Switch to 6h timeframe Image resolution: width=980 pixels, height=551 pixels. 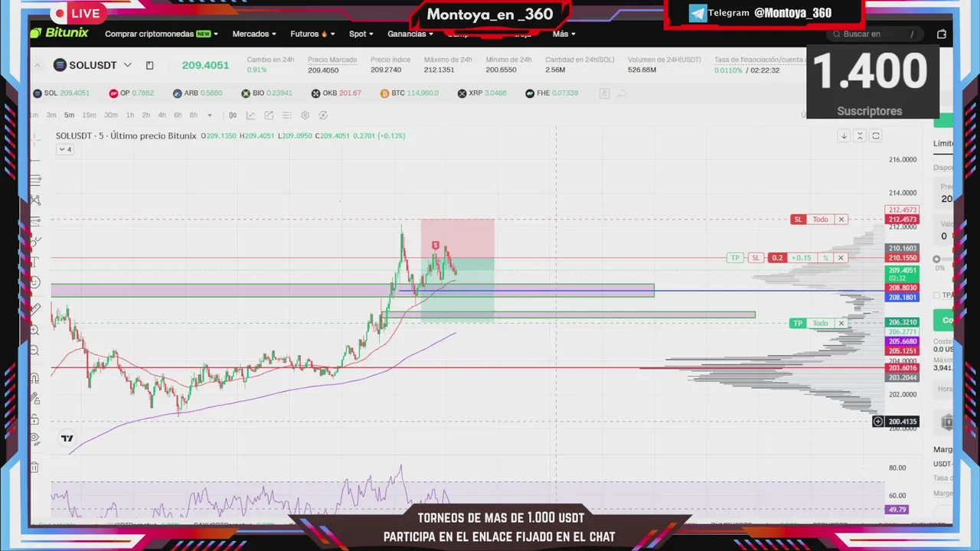178,116
